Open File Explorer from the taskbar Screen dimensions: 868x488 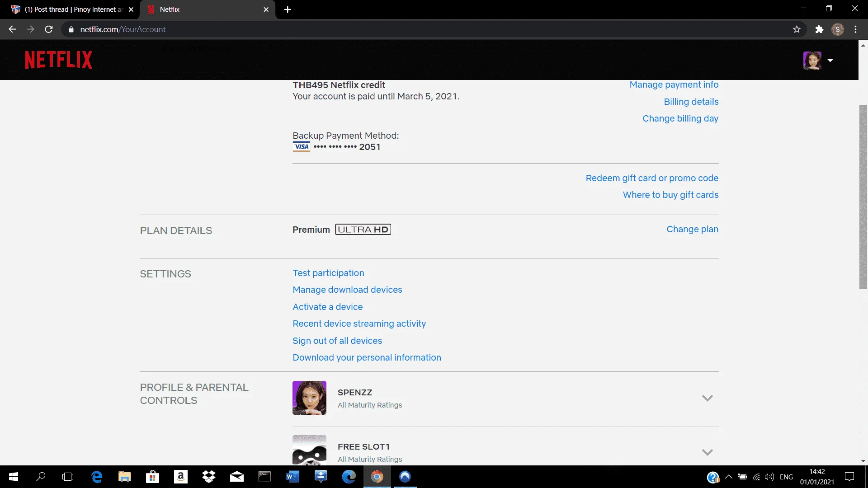click(124, 477)
